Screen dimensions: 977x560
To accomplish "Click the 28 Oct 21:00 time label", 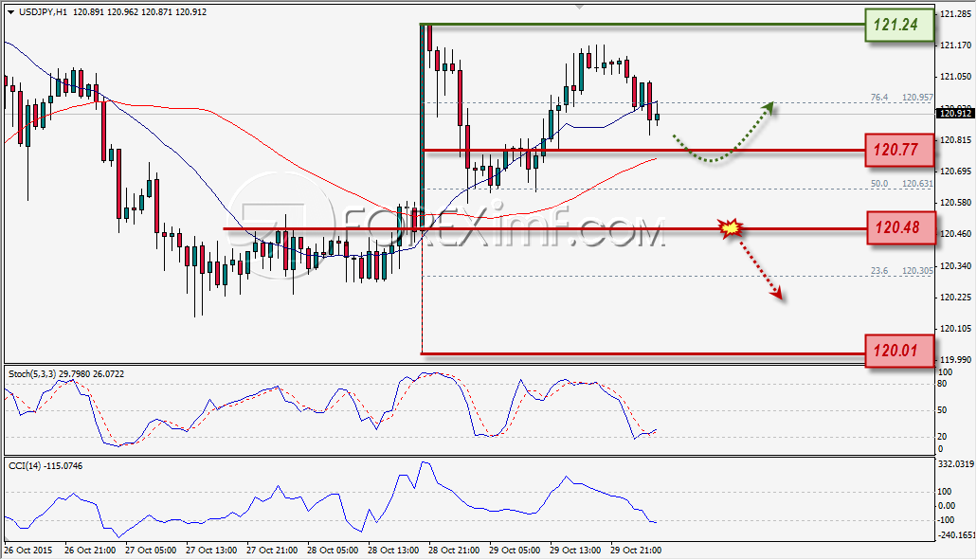I will point(454,551).
